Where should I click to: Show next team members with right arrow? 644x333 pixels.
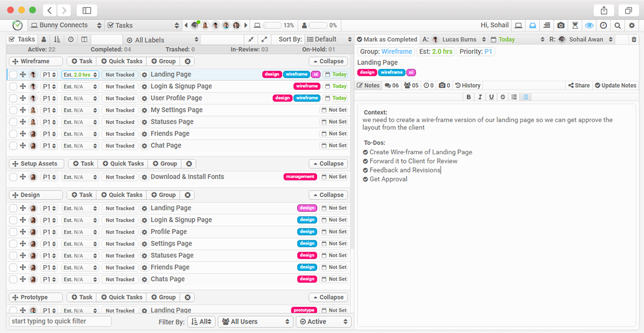click(x=246, y=25)
